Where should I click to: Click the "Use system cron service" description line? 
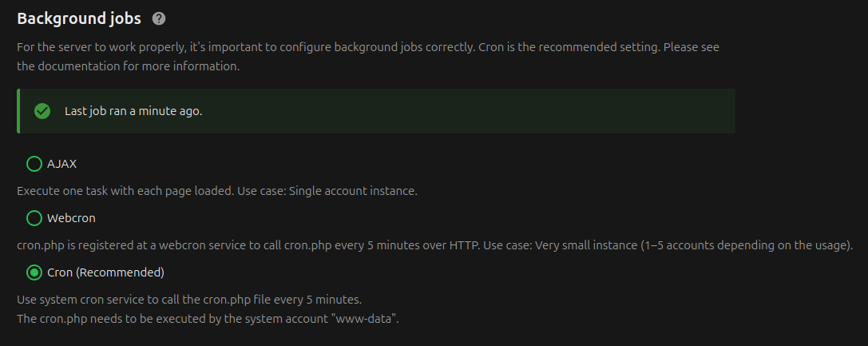click(x=189, y=300)
